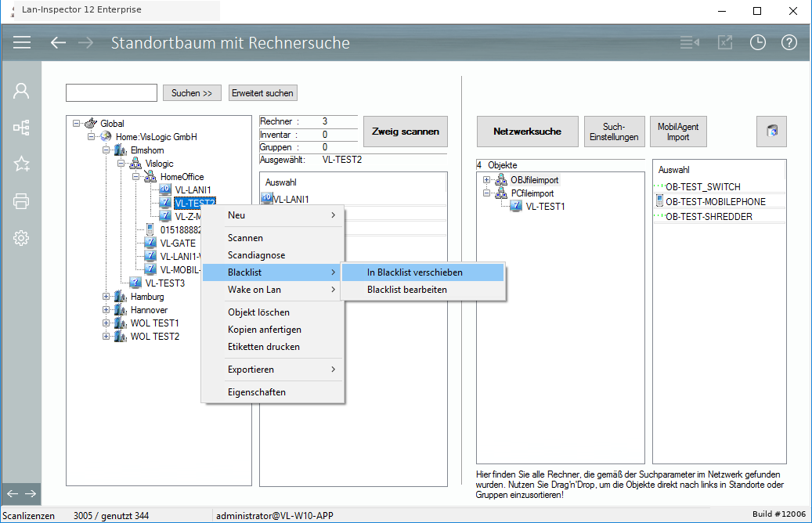Select the PCfileimport tree item
Screen dimensions: 812x523
[532, 193]
